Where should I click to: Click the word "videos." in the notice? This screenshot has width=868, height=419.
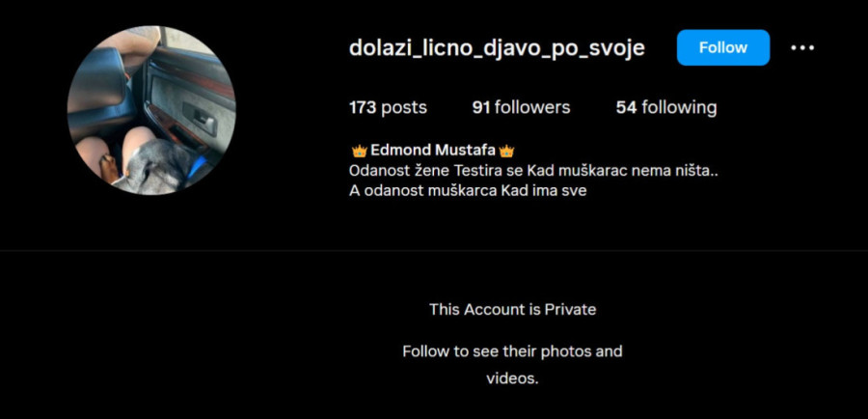click(513, 378)
